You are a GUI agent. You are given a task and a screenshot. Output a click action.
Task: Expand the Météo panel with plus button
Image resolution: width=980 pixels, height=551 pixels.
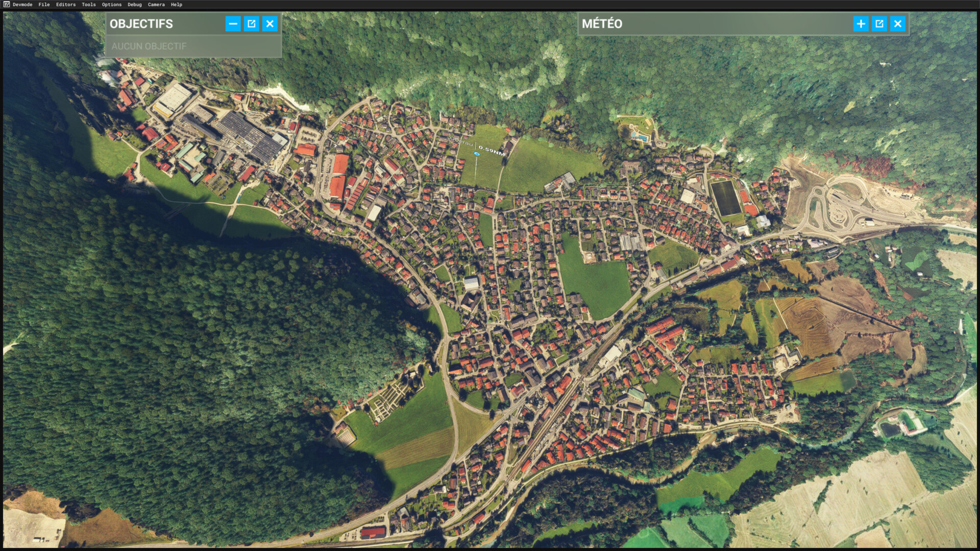(x=861, y=23)
